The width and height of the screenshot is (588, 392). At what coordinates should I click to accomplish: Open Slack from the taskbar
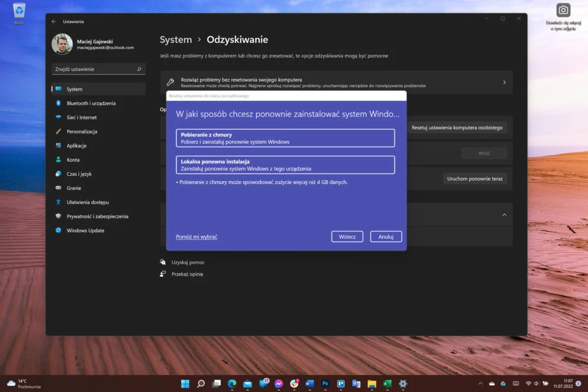pos(295,383)
